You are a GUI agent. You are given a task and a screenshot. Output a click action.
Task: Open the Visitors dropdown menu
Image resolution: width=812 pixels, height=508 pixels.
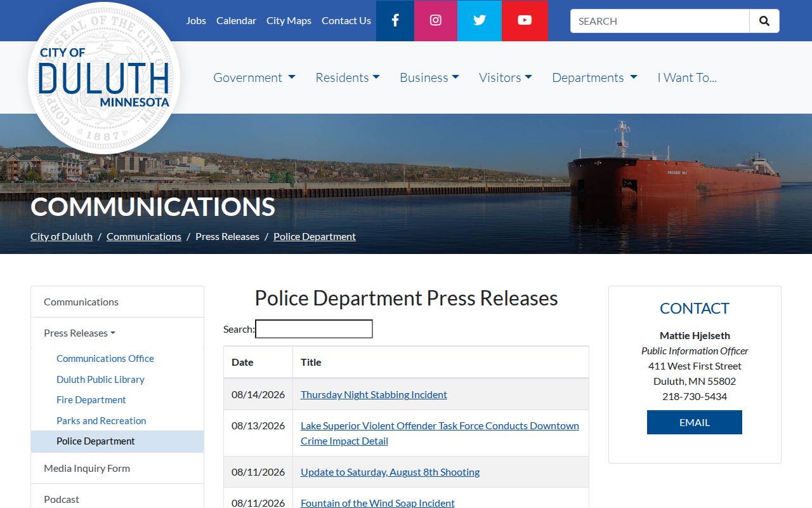(506, 77)
